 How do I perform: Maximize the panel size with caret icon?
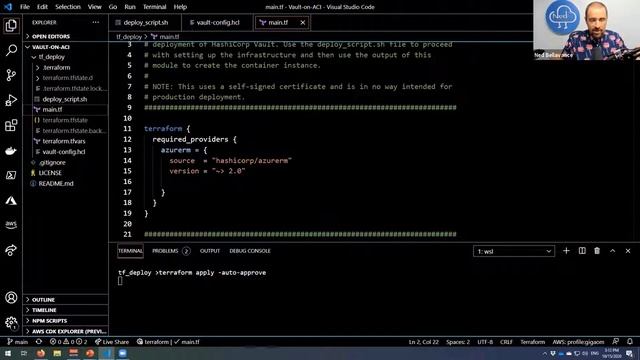(x=613, y=251)
